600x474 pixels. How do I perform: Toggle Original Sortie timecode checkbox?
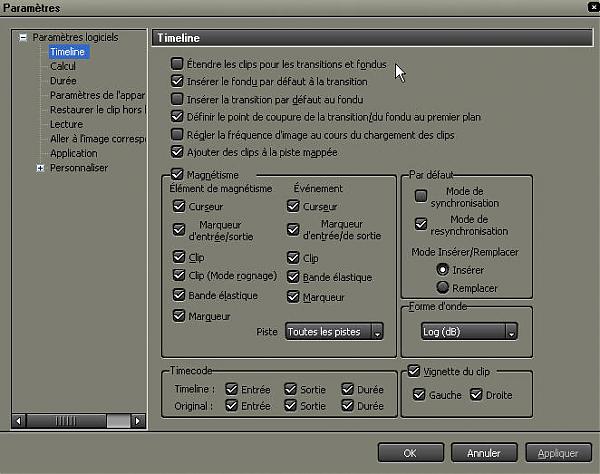pos(290,405)
